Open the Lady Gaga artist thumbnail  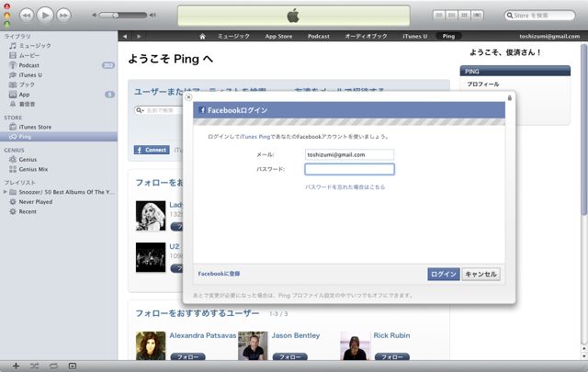pyautogui.click(x=151, y=216)
